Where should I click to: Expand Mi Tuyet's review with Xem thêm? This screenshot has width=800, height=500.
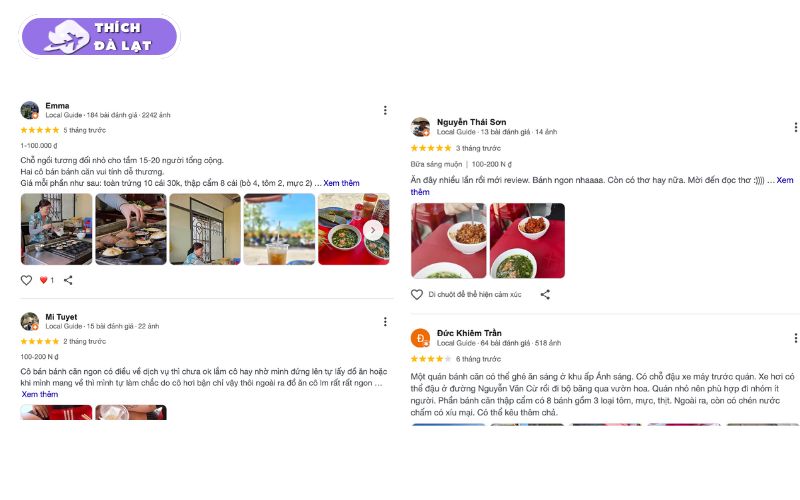coord(40,394)
